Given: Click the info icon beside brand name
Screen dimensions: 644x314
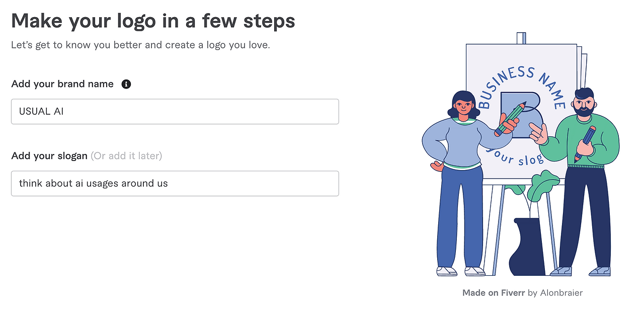Looking at the screenshot, I should pos(126,84).
